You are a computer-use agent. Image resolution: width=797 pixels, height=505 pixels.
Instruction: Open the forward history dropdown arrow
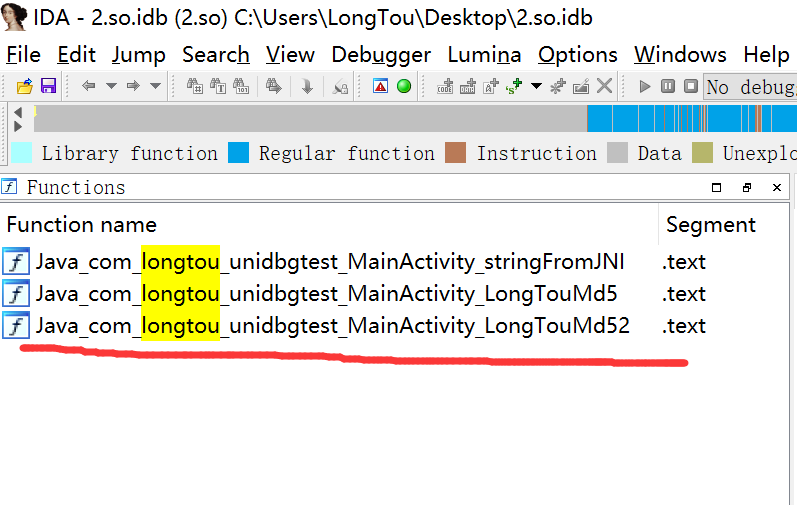[156, 86]
